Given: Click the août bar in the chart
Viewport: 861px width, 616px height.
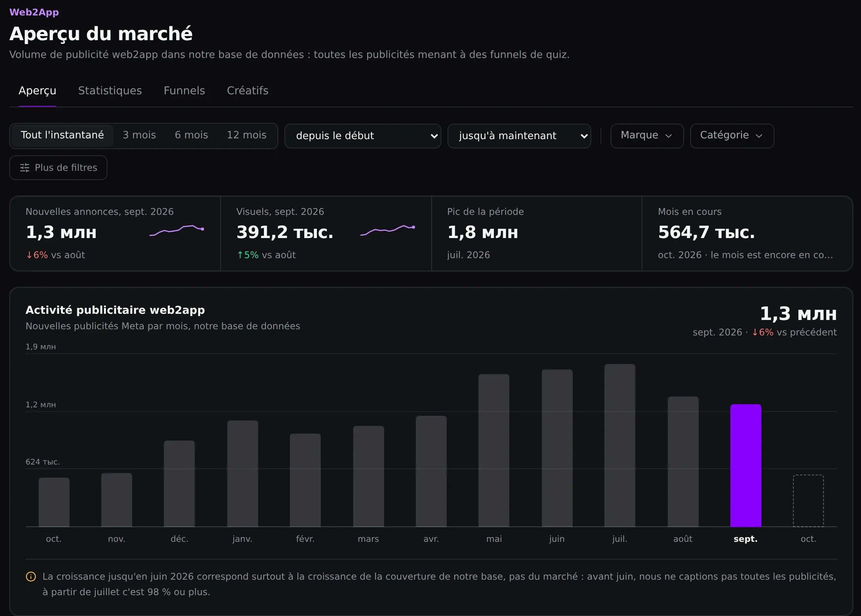Looking at the screenshot, I should click(x=683, y=462).
